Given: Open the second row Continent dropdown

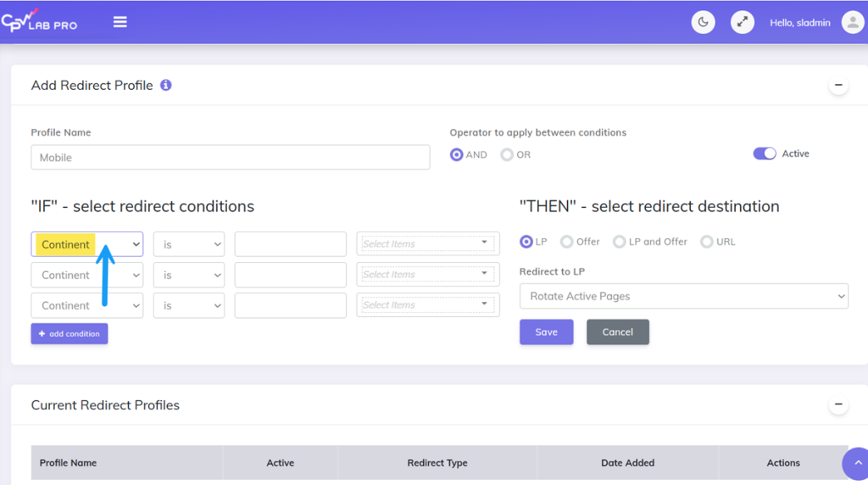Looking at the screenshot, I should [x=87, y=276].
